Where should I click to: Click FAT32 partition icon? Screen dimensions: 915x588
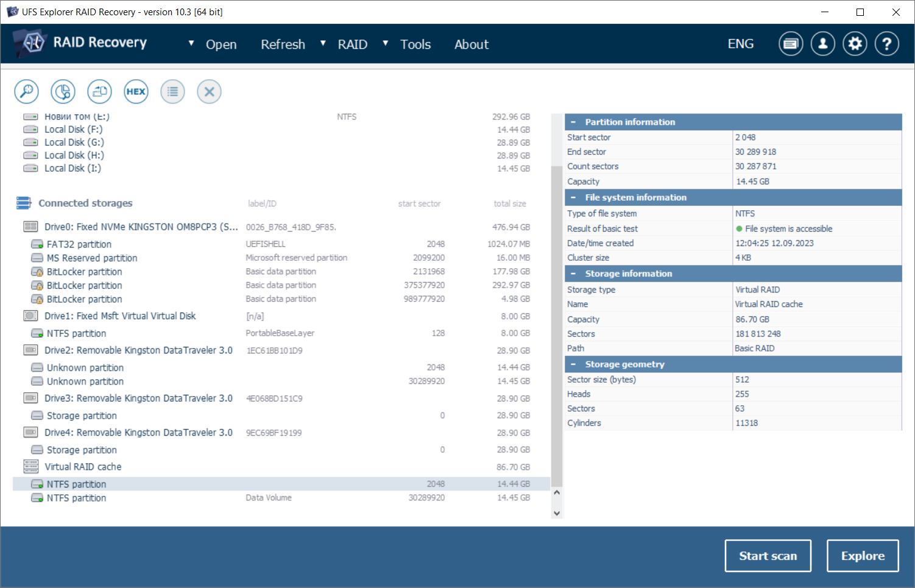point(37,244)
